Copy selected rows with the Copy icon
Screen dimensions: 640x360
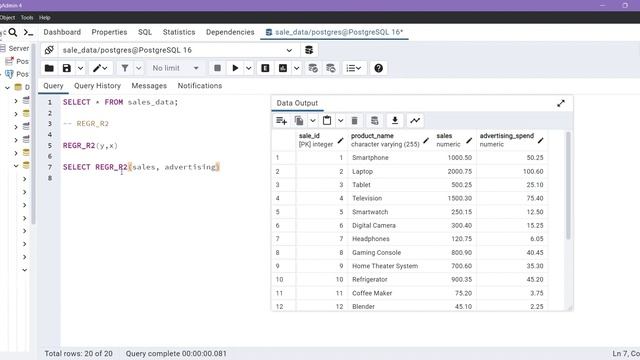(299, 120)
